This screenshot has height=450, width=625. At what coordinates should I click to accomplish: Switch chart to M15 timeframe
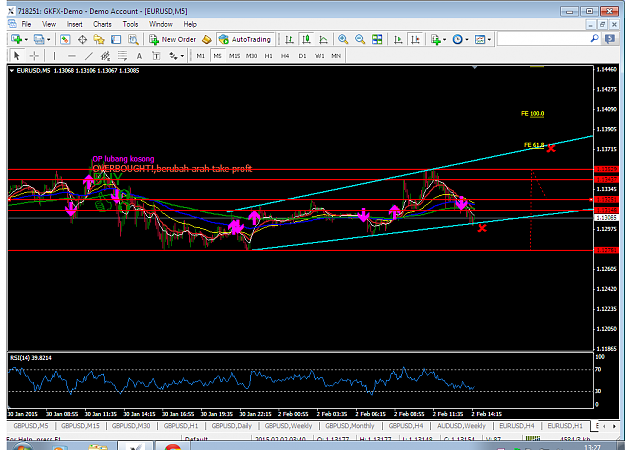pos(234,56)
